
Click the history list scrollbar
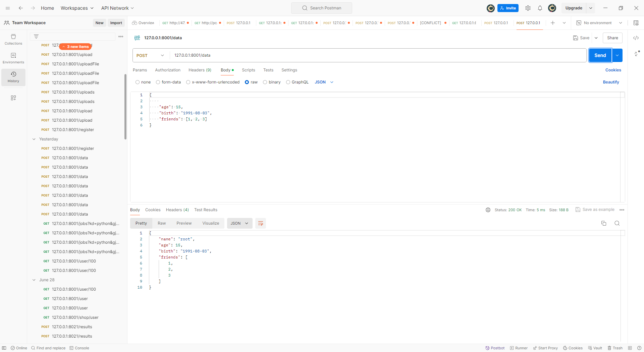(125, 107)
